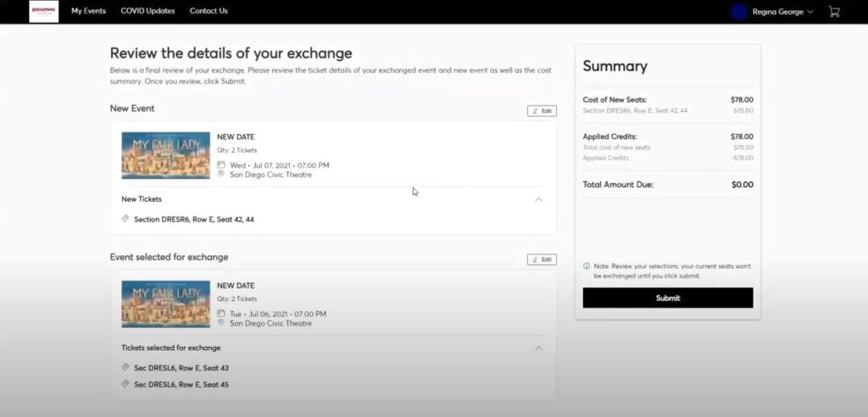The width and height of the screenshot is (868, 417).
Task: Click calendar icon beside Tue Jul 06 date
Action: click(221, 314)
